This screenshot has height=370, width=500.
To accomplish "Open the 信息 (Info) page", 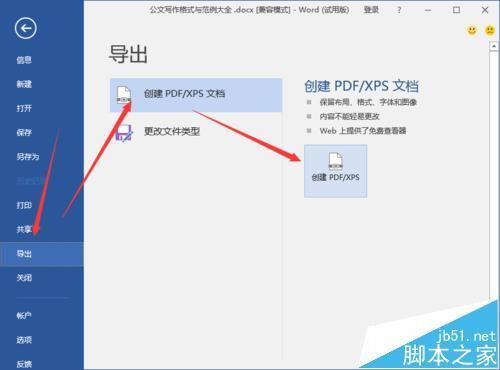I will point(24,60).
